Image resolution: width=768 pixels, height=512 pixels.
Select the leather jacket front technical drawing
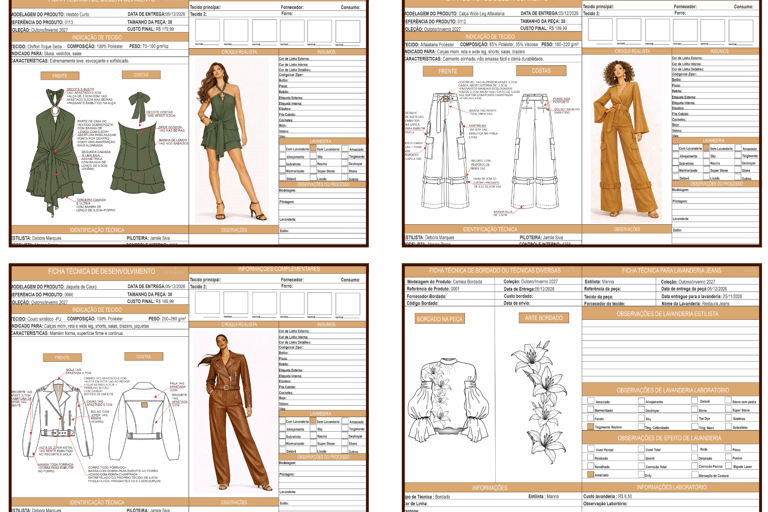tap(59, 421)
